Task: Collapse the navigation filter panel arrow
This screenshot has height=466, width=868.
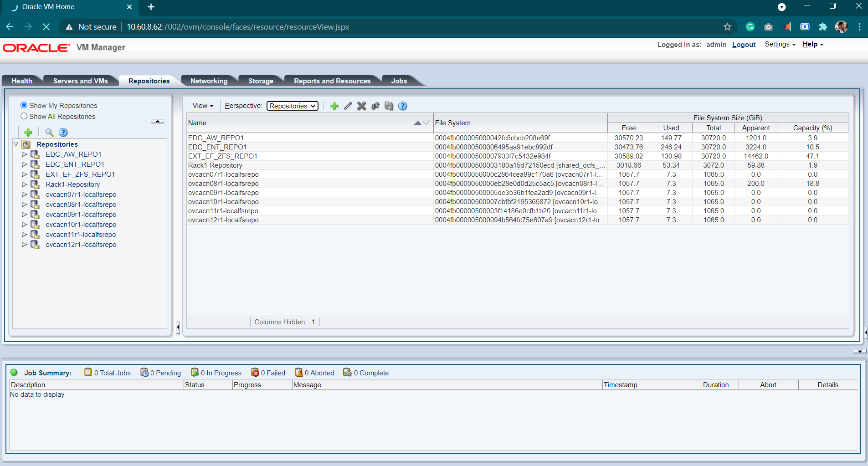Action: pyautogui.click(x=158, y=121)
